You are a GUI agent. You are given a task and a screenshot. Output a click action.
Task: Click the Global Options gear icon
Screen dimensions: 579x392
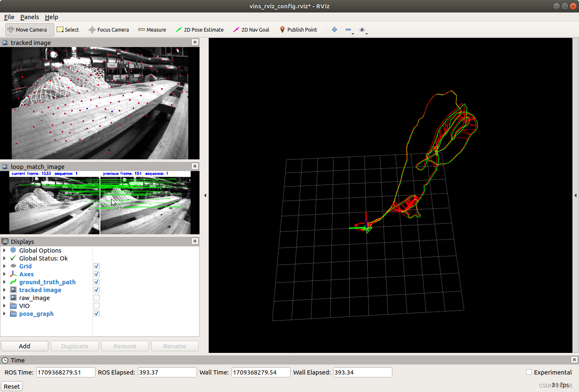coord(13,250)
